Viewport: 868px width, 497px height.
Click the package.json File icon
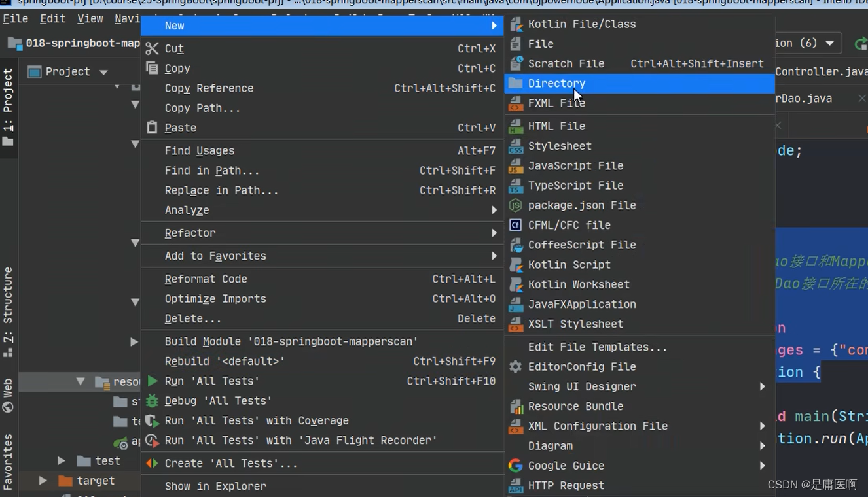click(516, 205)
